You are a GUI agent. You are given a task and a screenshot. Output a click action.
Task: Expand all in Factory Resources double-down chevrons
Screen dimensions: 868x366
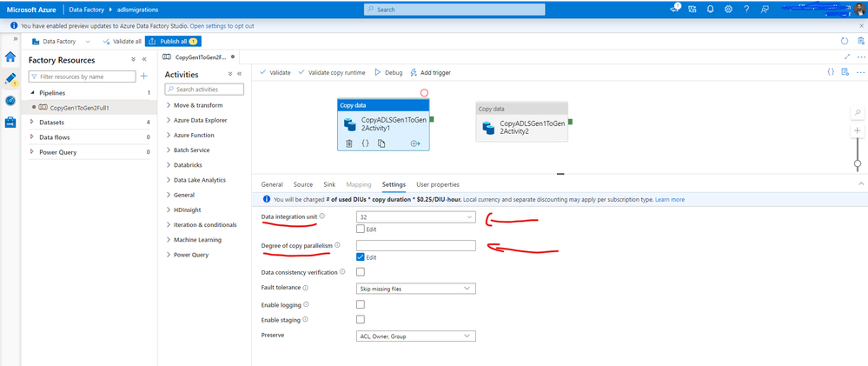click(x=134, y=59)
